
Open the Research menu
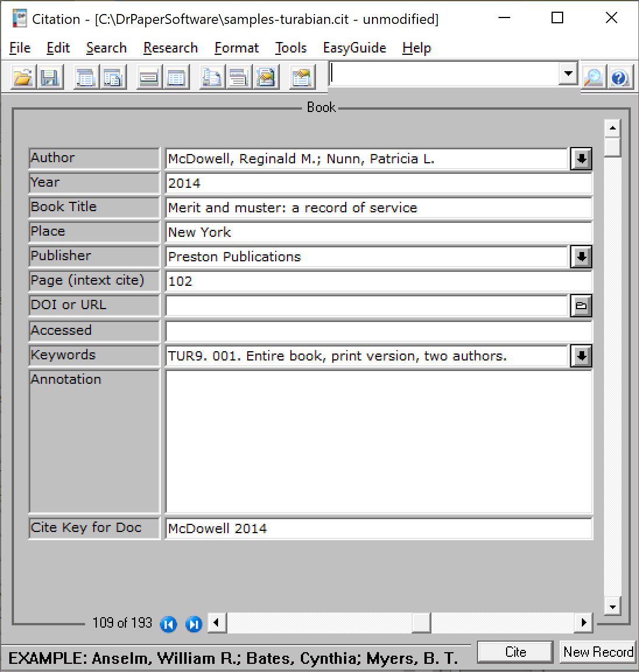[170, 48]
